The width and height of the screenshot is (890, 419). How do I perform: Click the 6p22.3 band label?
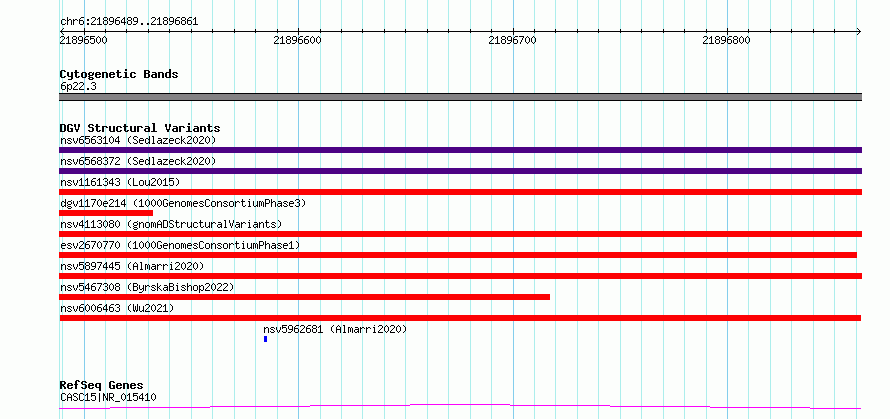coord(77,86)
